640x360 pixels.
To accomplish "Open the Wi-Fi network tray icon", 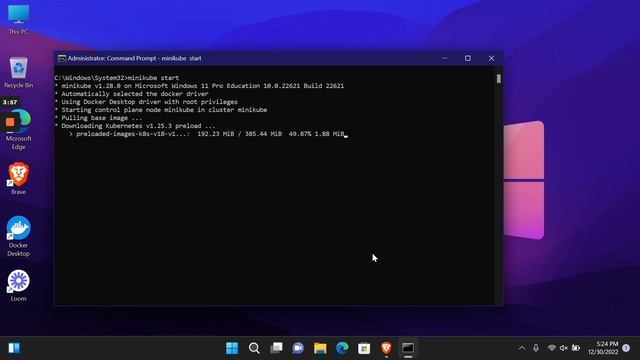I will coord(552,348).
